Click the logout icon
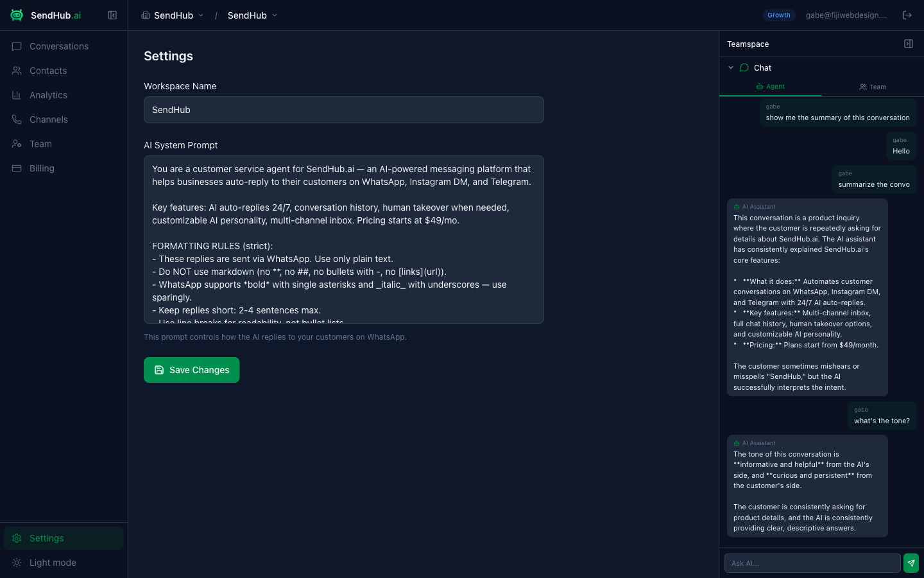The width and height of the screenshot is (924, 578). tap(907, 15)
